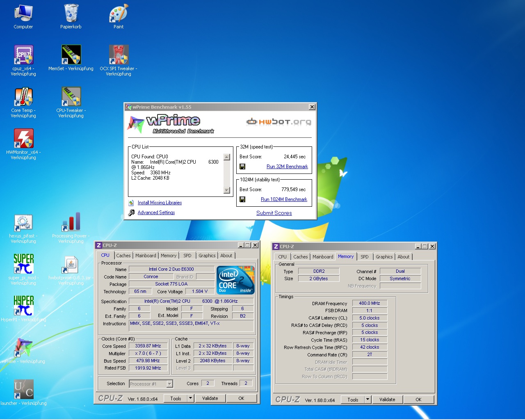Select the hexus_pifast shortcut icon

pos(23,222)
